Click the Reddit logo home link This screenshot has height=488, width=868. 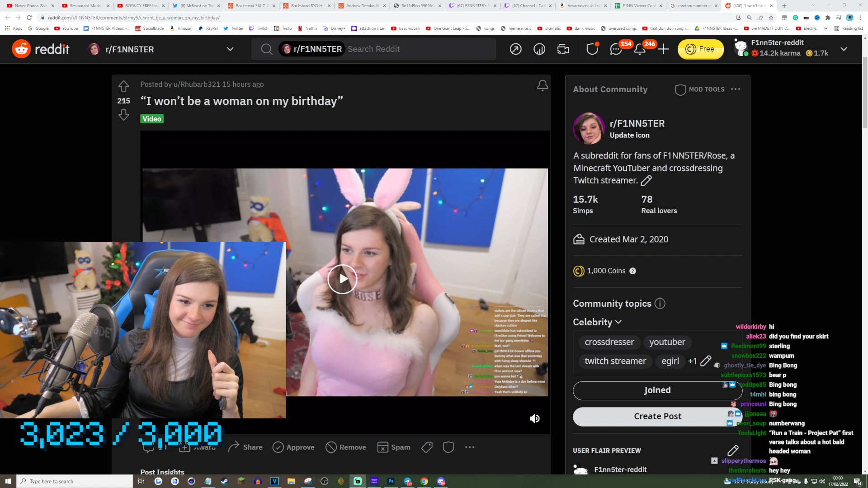pos(41,49)
